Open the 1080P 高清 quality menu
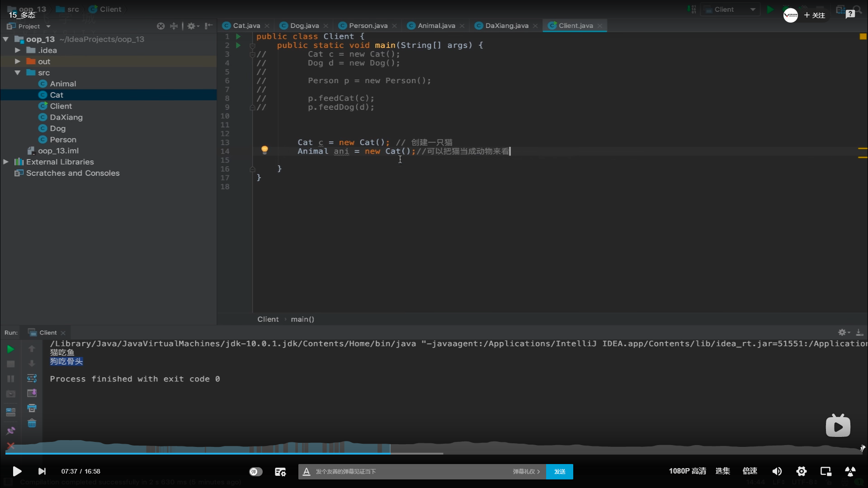The height and width of the screenshot is (488, 868). (687, 471)
